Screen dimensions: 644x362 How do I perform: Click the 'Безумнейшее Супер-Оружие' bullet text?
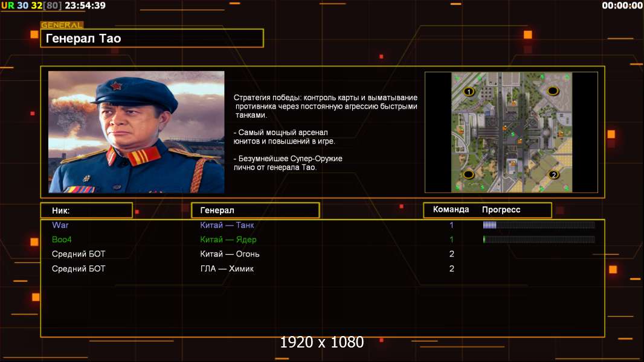288,163
